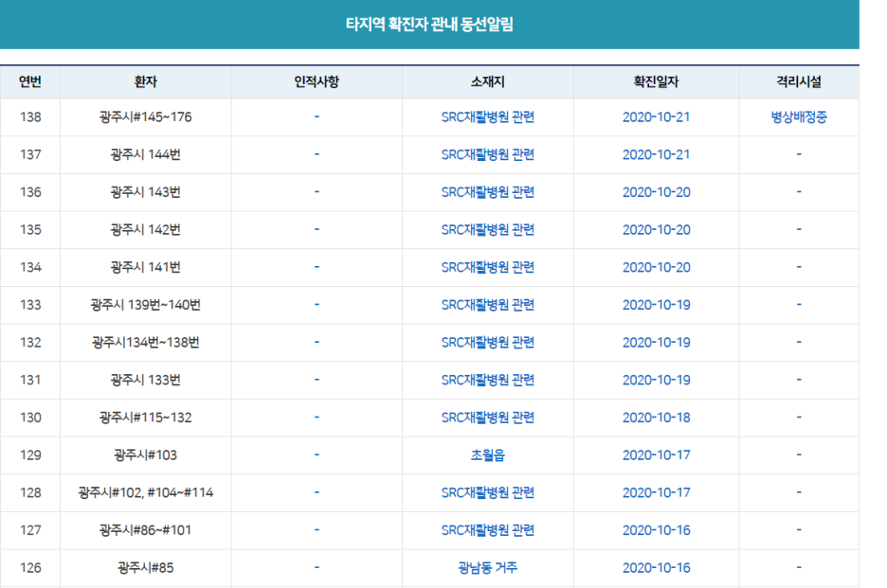
Task: Select patient cell 광주시#145~176
Action: (145, 117)
